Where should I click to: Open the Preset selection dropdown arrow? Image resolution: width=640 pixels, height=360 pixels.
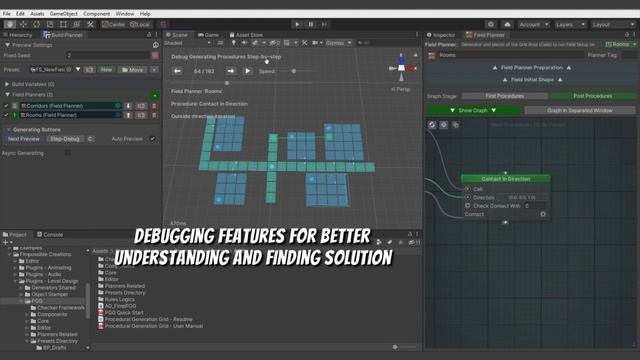[x=78, y=69]
